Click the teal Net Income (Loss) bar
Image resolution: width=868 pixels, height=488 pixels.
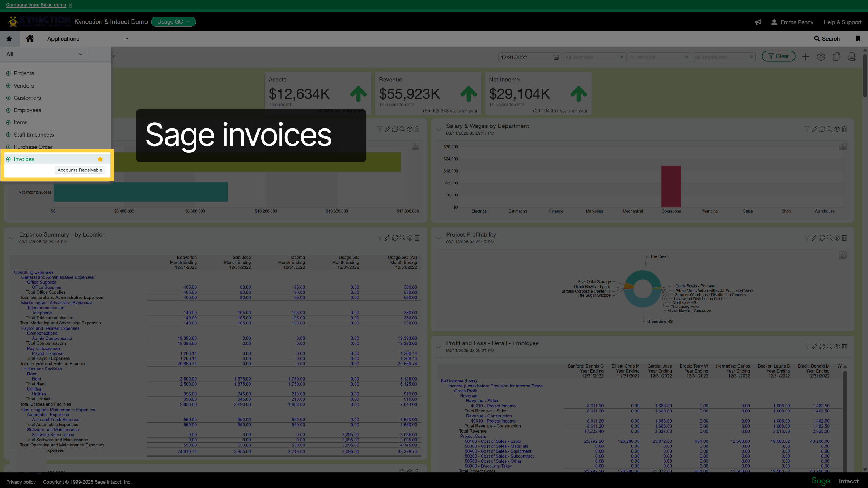coord(141,192)
